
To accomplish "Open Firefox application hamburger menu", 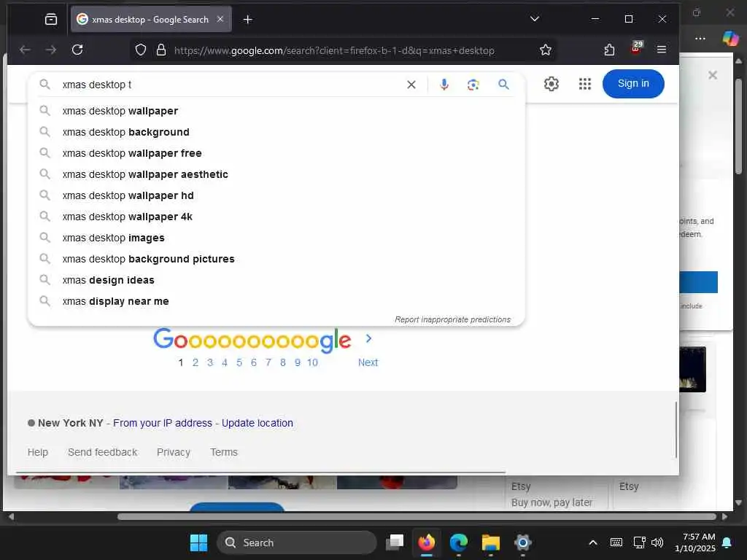I will pos(661,50).
